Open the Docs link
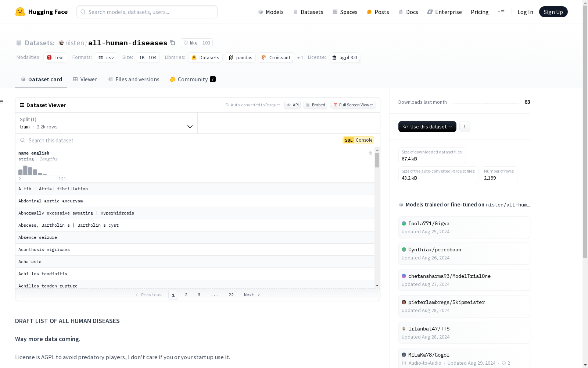 (408, 12)
